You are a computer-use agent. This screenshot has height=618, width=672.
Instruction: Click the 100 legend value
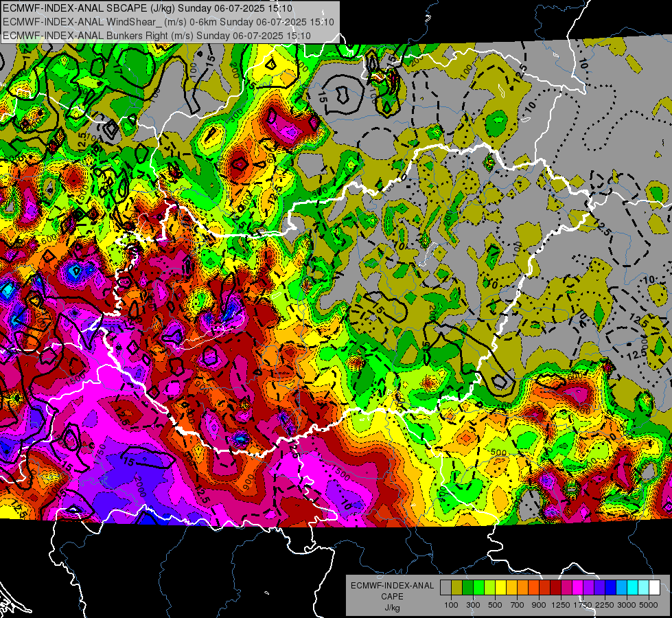click(451, 605)
